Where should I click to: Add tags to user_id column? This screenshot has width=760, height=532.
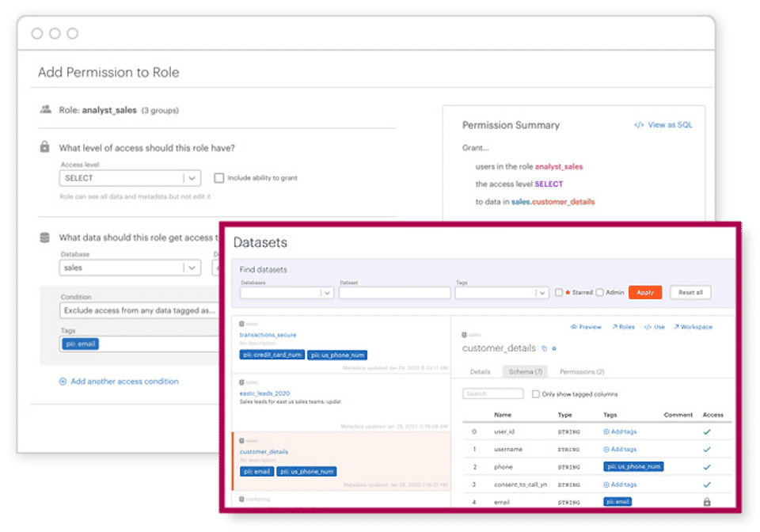pos(620,431)
